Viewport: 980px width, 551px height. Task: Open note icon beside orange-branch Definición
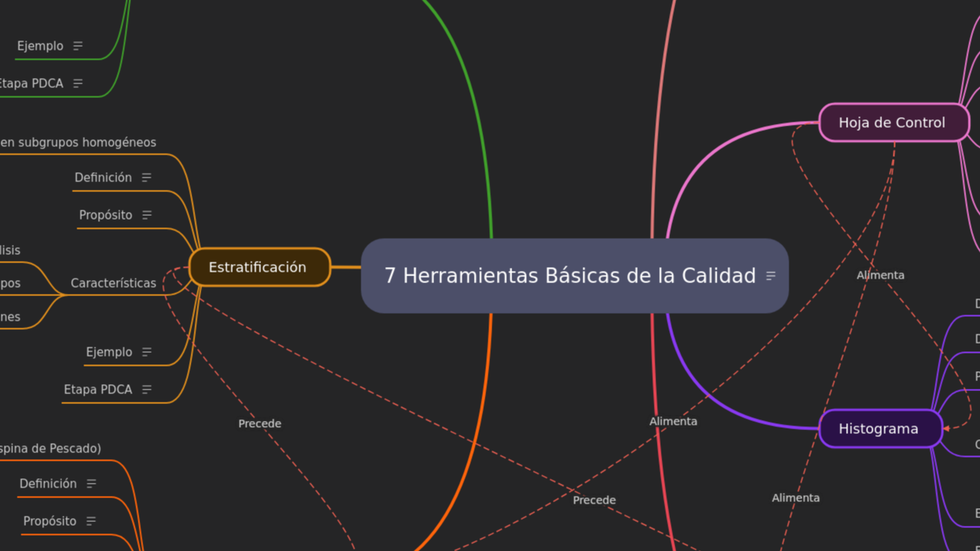92,484
